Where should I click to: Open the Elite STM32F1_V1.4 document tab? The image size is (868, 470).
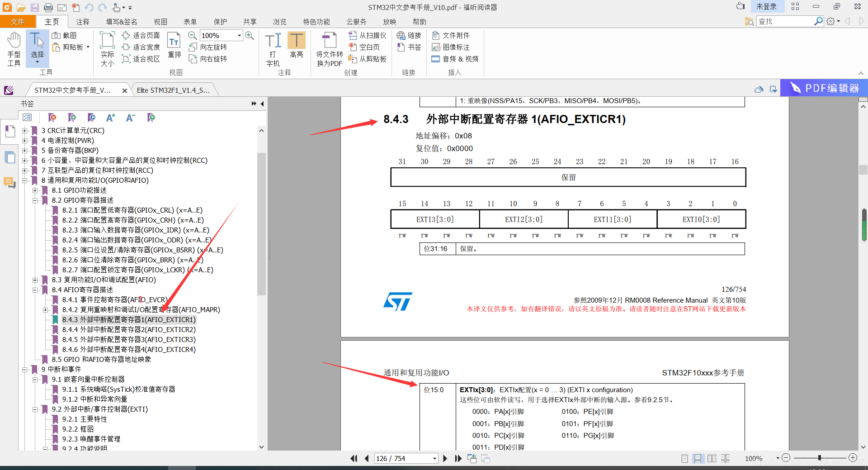(x=173, y=90)
